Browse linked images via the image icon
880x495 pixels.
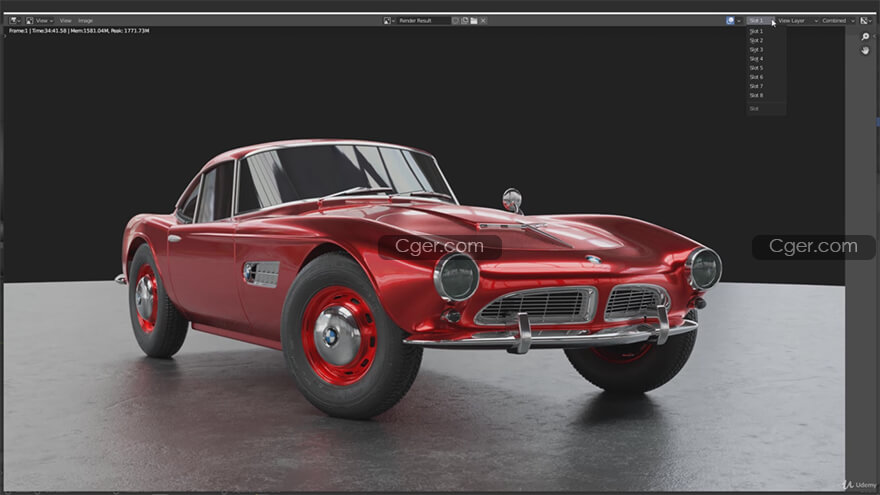coord(389,21)
